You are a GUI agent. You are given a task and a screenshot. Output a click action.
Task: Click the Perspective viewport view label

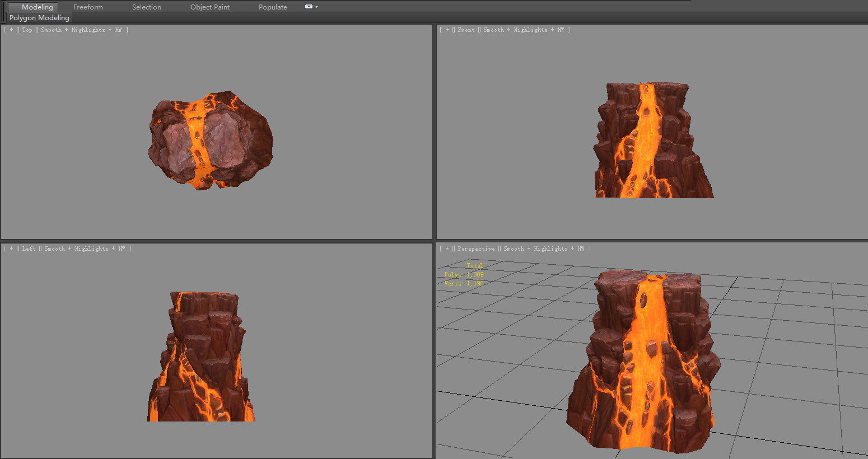tap(476, 249)
